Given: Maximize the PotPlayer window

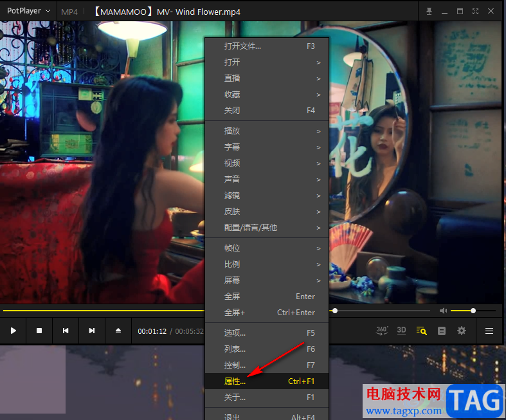Looking at the screenshot, I should pos(460,12).
